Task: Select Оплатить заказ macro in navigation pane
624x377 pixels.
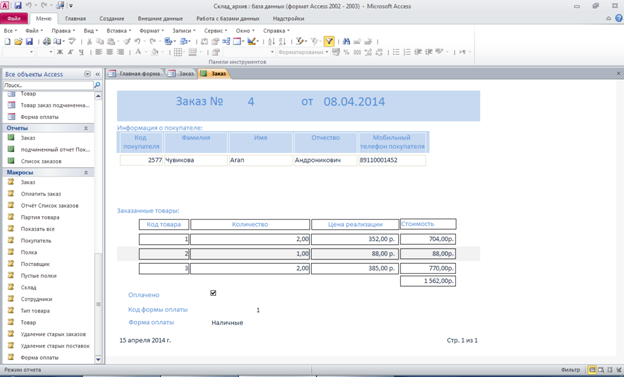Action: click(x=41, y=194)
